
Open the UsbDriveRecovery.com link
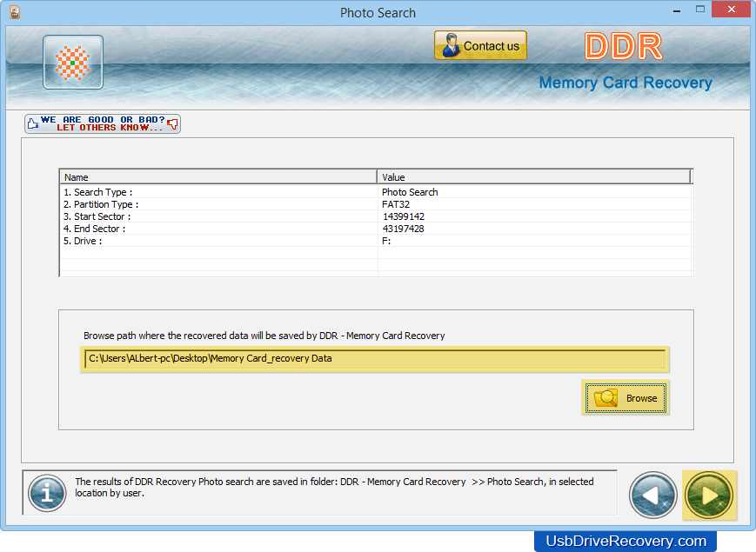626,541
